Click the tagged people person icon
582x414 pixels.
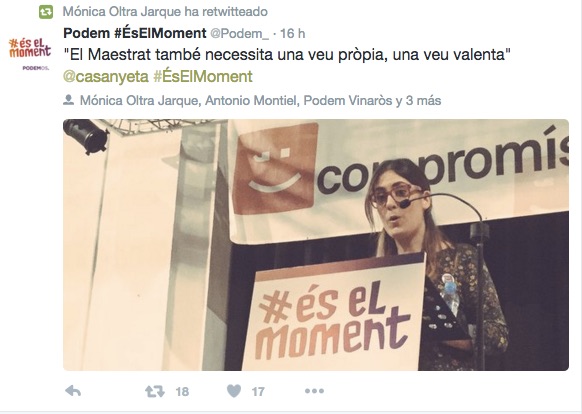point(68,100)
